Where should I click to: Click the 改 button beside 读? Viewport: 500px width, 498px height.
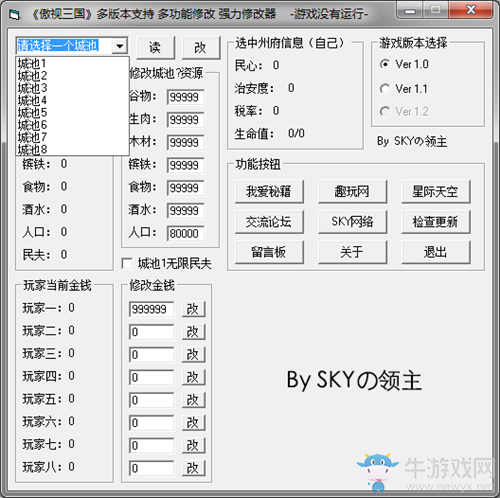click(x=201, y=47)
